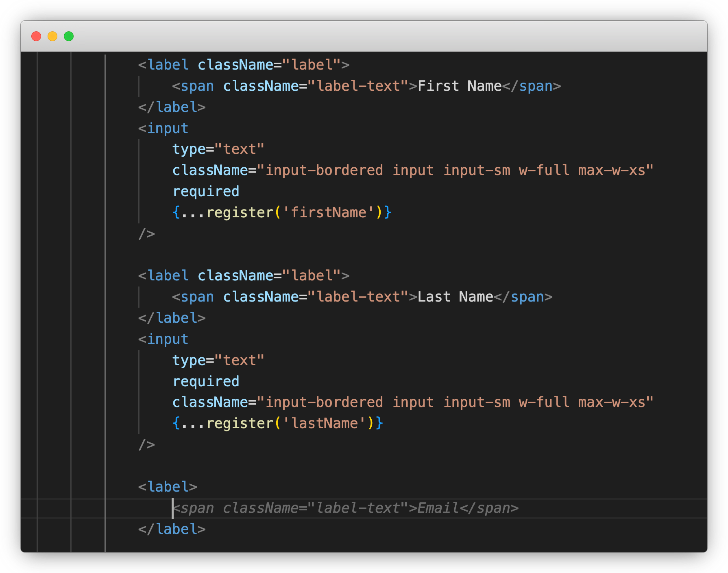Click the closing span tag after First Name

532,86
